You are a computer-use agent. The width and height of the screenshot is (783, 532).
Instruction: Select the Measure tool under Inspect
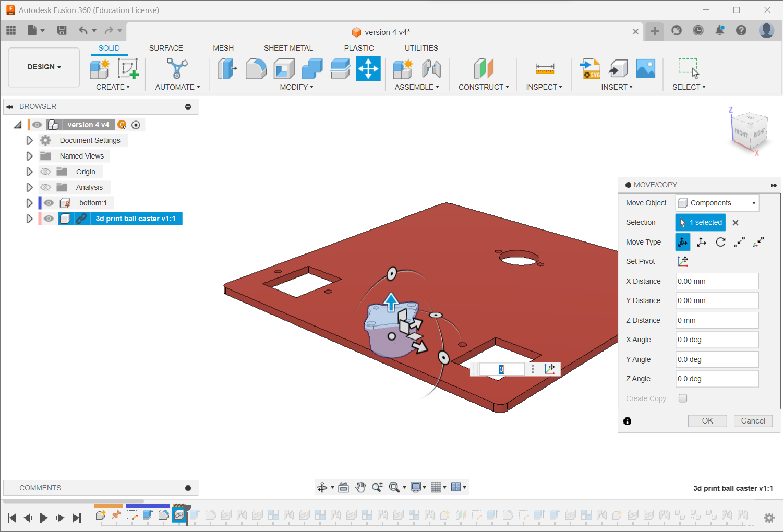tap(545, 69)
